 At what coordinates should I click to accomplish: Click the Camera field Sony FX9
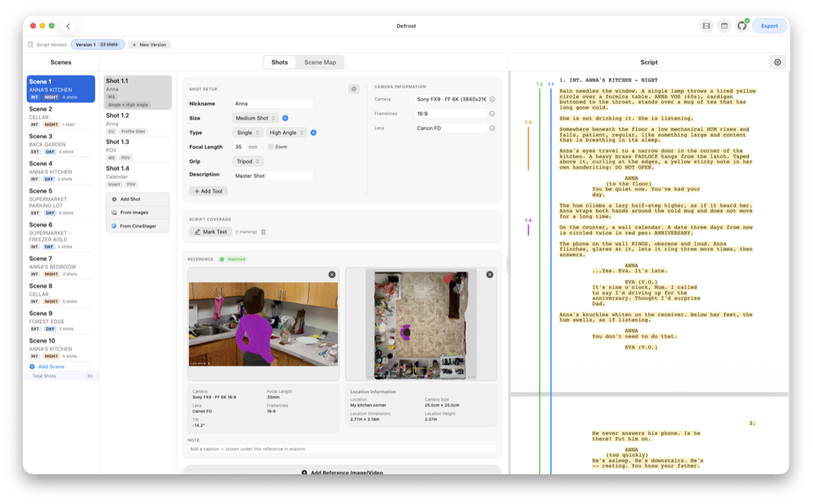tap(450, 99)
